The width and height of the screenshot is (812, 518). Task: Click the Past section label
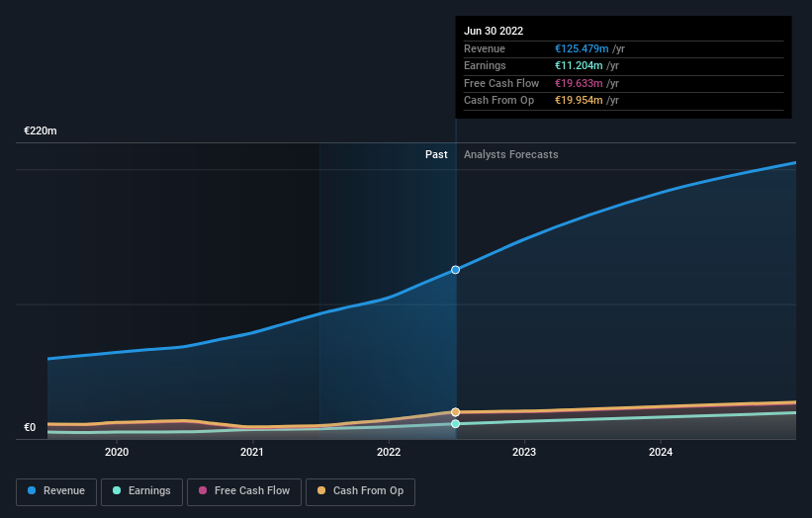tap(436, 155)
